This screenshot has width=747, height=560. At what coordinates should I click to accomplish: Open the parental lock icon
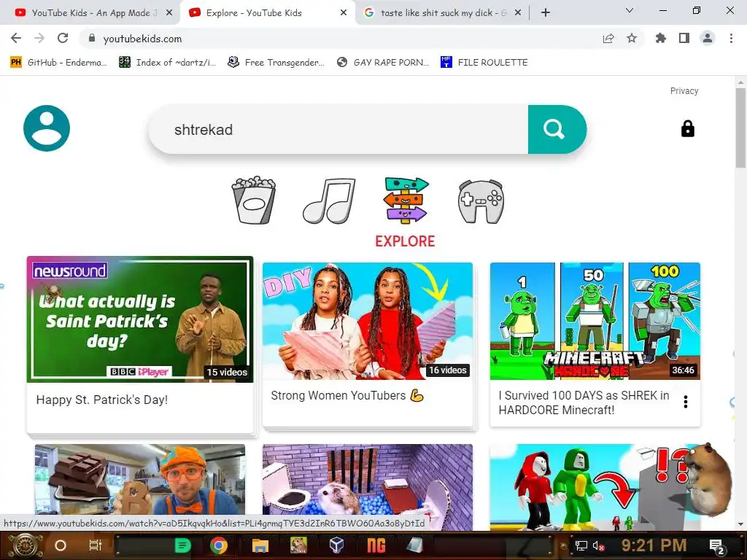687,128
